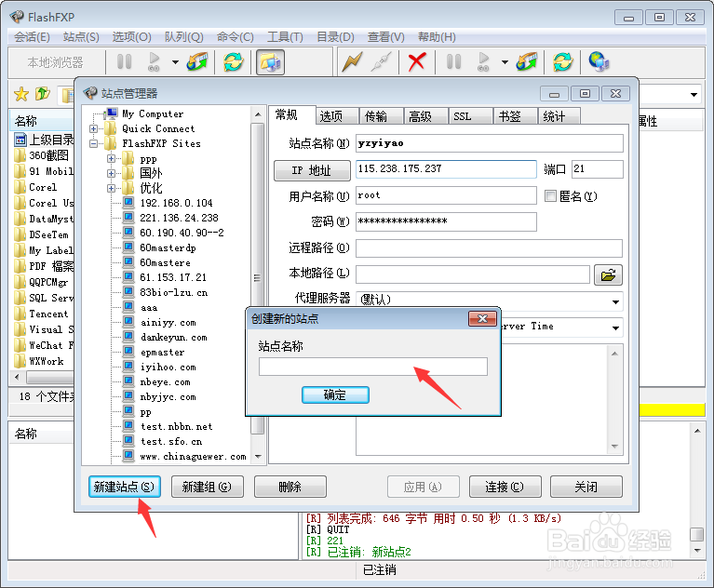Select the 83bio-lzu.cn site entry
The image size is (714, 588).
pos(173,292)
